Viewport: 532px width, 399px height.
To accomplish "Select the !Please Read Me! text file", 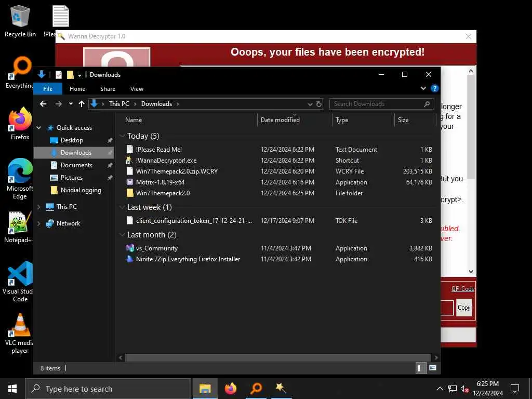I will 159,149.
